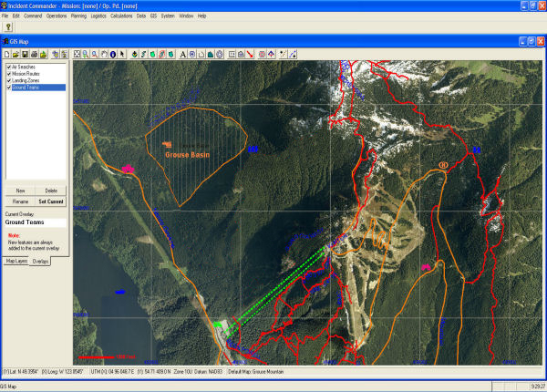Click the red-blue upward arrow tool icon
Screen dimensions: 547x392
tap(271, 54)
